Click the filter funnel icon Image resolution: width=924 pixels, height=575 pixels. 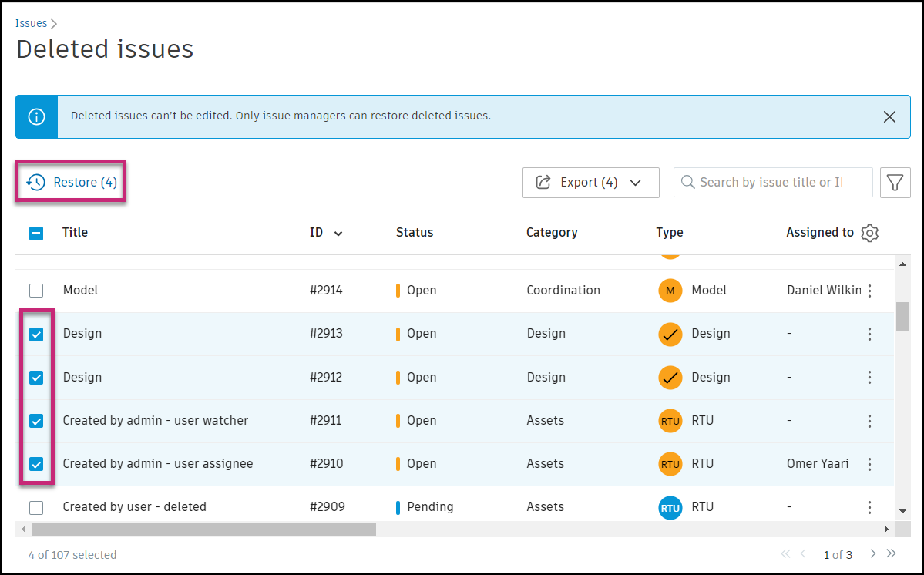point(895,183)
